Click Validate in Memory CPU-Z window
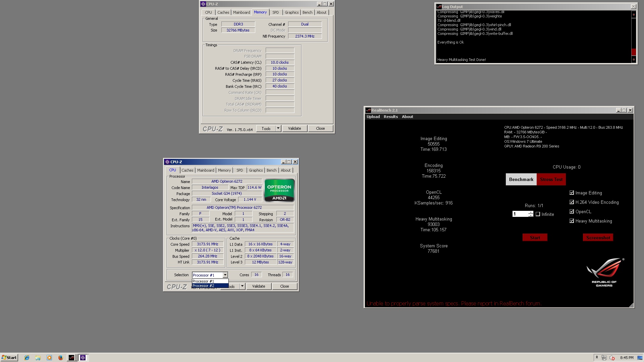The height and width of the screenshot is (362, 644). (x=294, y=128)
